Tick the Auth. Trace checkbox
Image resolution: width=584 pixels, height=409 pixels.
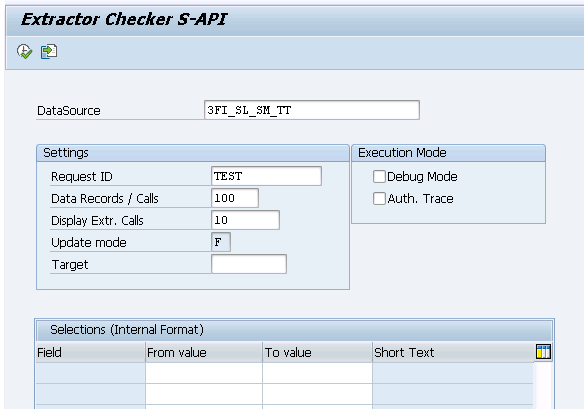click(x=379, y=199)
